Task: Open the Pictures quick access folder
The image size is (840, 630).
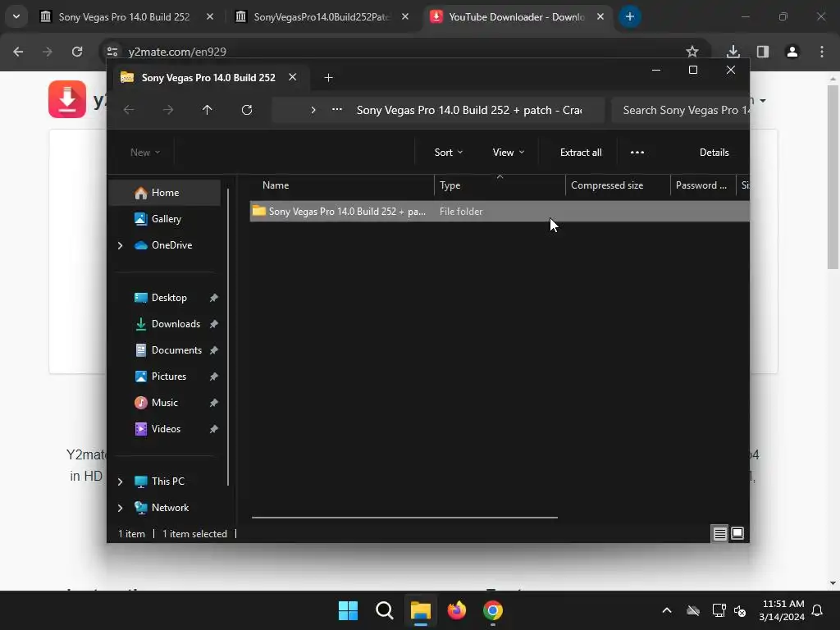Action: 169,377
